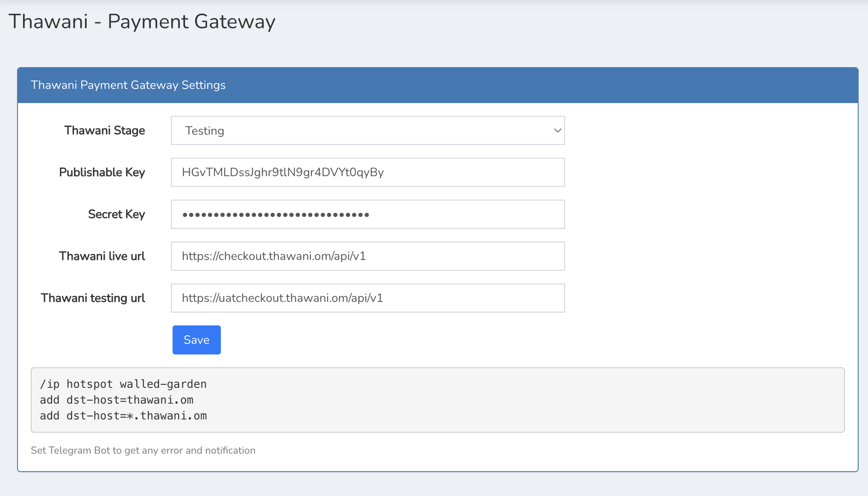Click the empty space inside the code block
This screenshot has width=868, height=496.
[x=513, y=400]
